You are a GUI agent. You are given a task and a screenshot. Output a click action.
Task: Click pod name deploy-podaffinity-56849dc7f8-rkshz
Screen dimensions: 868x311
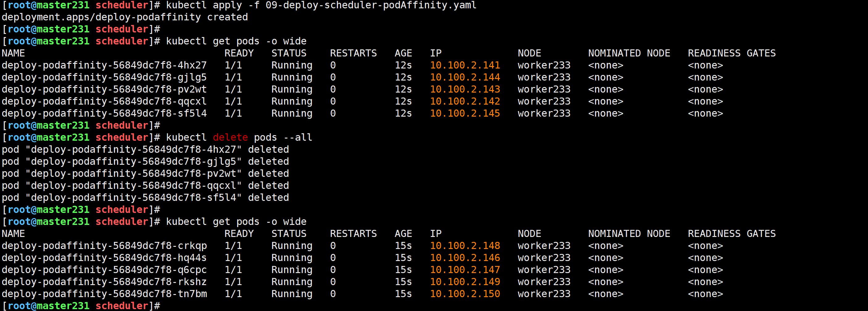coord(104,282)
